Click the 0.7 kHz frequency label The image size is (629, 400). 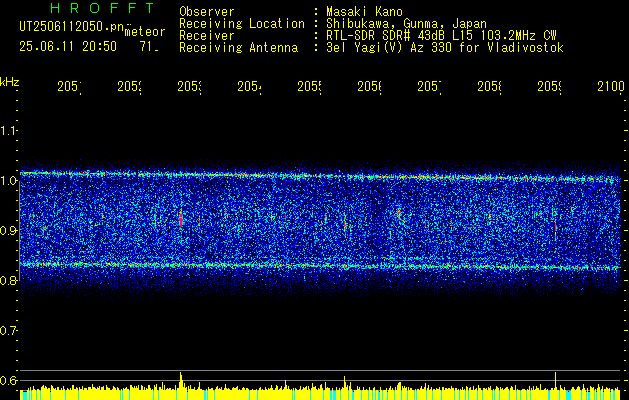click(8, 330)
